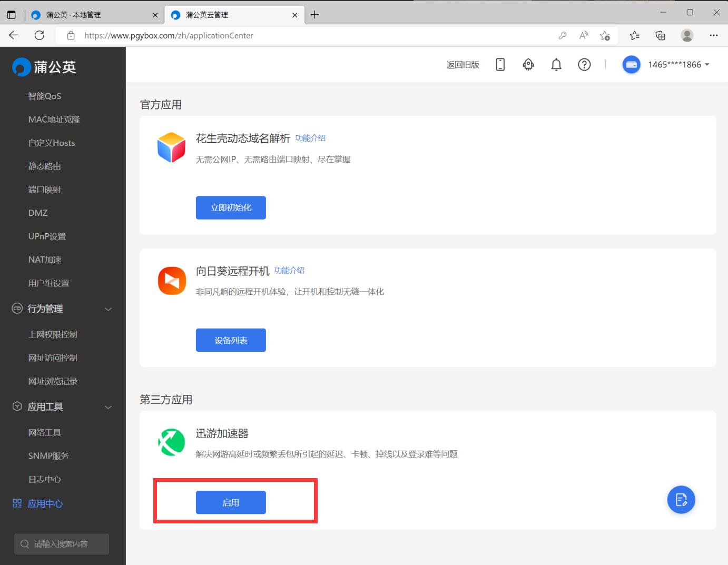
Task: Click the blue account avatar icon
Action: 631,64
